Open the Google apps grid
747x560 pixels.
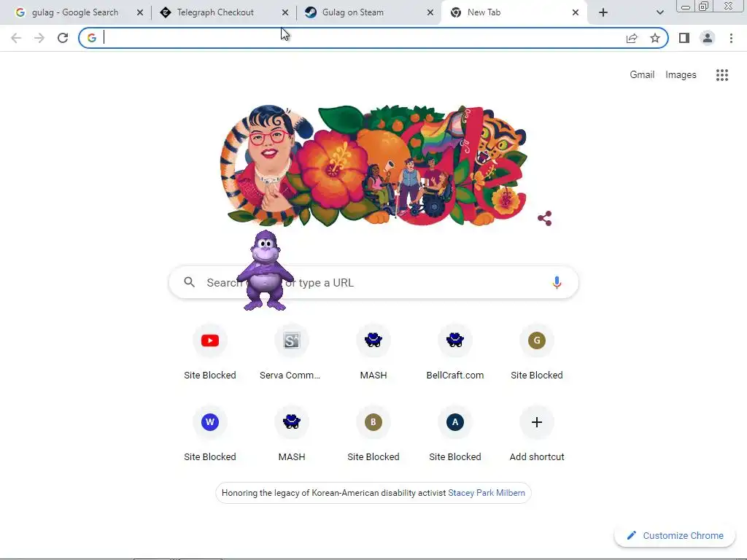click(x=721, y=75)
